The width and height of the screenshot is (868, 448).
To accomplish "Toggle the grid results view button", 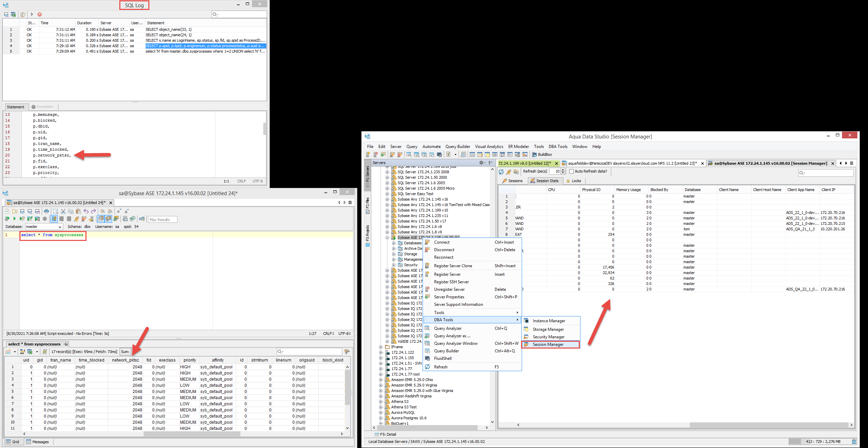I will 101,219.
